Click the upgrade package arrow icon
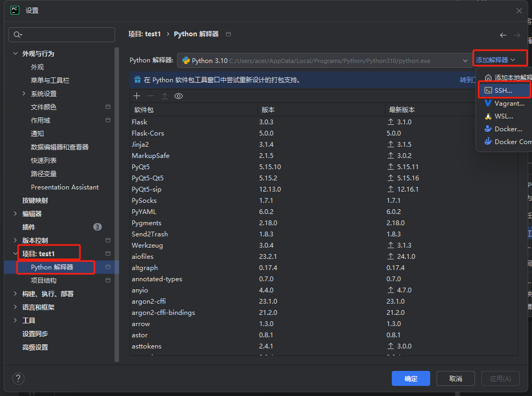532x396 pixels. click(x=165, y=96)
